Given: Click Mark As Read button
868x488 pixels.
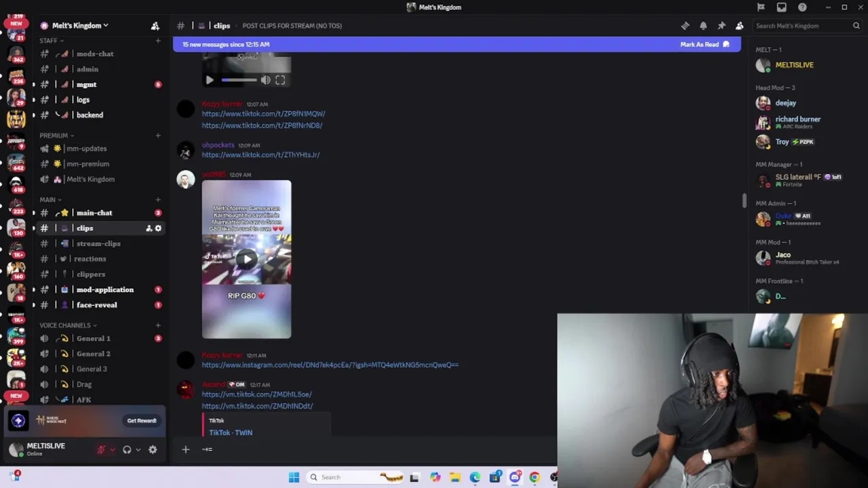Looking at the screenshot, I should [705, 45].
